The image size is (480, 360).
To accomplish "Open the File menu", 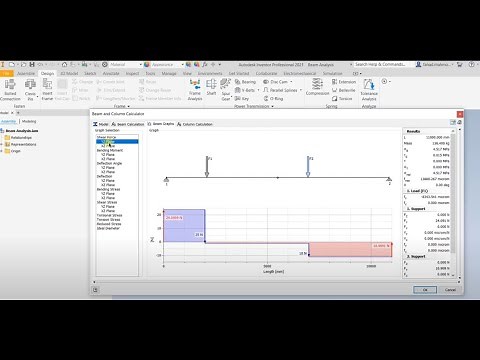I will click(x=7, y=73).
